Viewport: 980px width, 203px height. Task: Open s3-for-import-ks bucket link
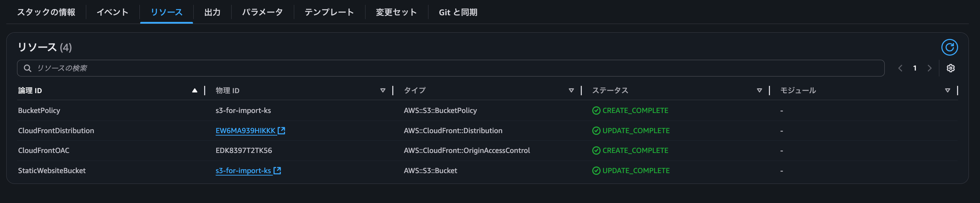pos(243,171)
